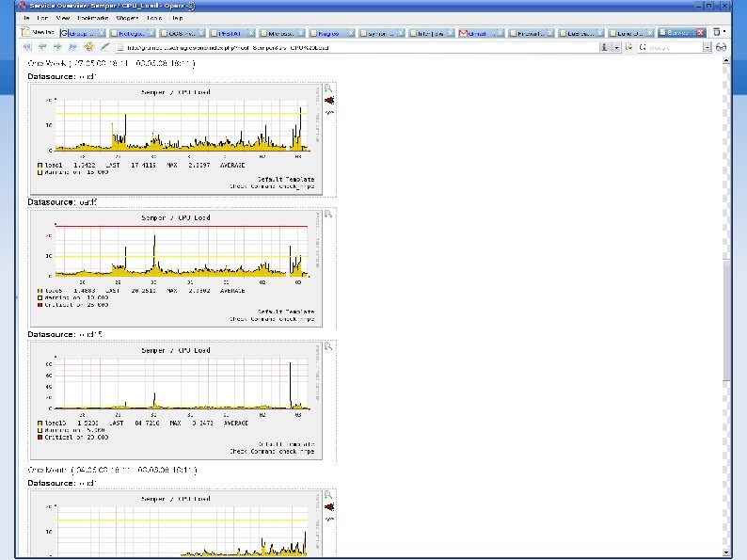Reload the page with the Reload button
This screenshot has height=560, width=747.
coord(88,47)
